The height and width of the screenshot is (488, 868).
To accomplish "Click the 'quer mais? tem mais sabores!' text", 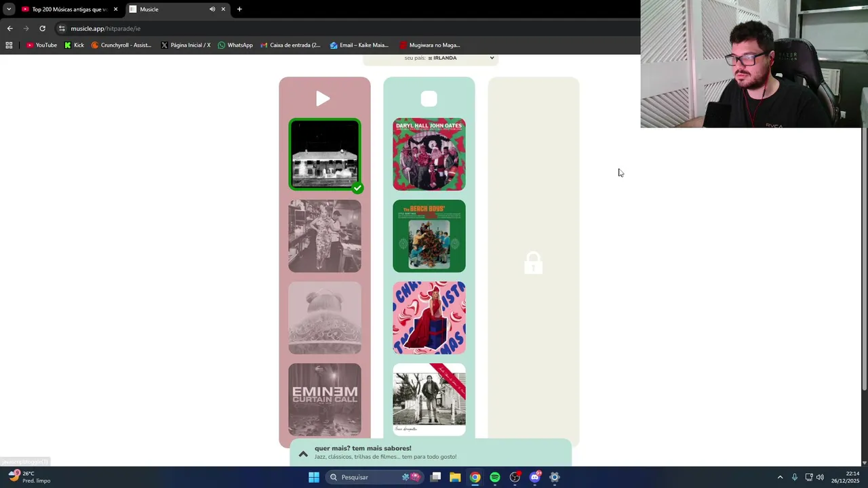I will (363, 448).
